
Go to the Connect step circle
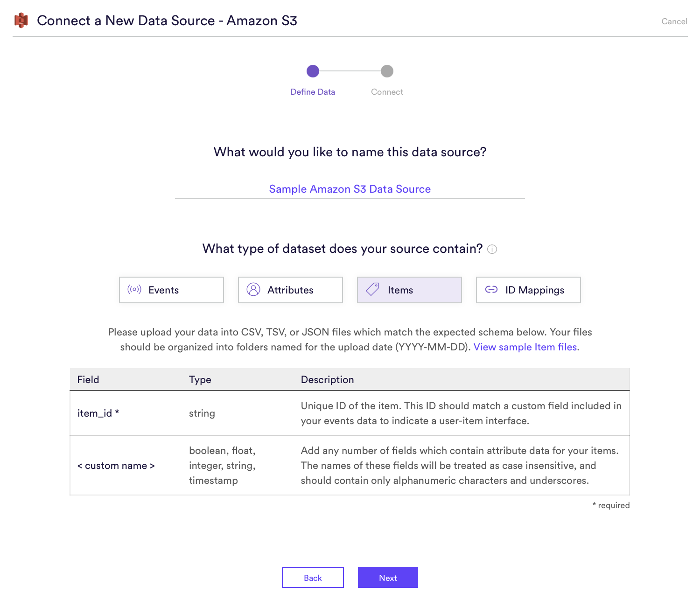[x=387, y=71]
